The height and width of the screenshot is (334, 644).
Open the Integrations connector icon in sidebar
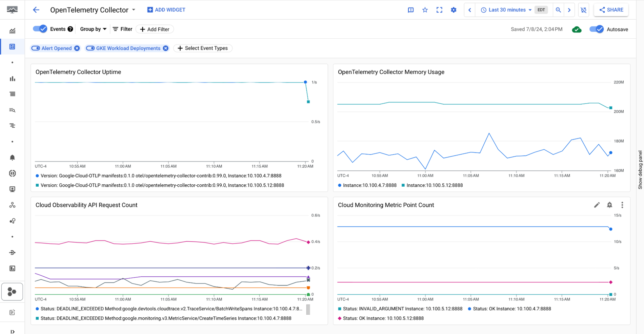(x=12, y=253)
